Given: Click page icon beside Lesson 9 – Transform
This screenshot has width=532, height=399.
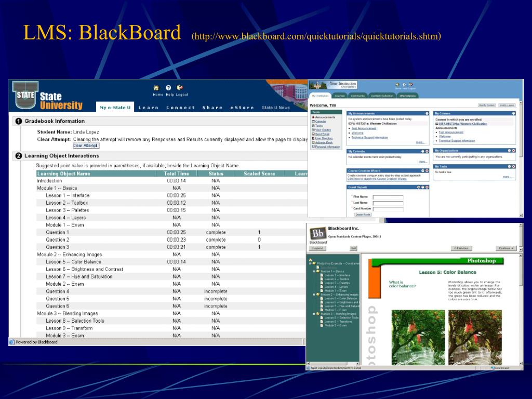Looking at the screenshot, I should coord(322,322).
